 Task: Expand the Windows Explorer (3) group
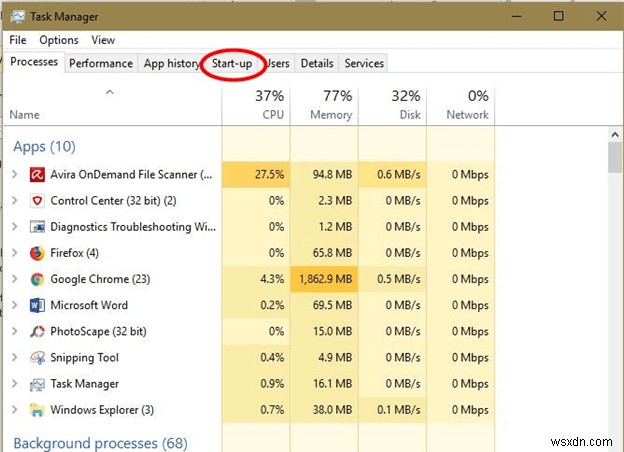[15, 410]
